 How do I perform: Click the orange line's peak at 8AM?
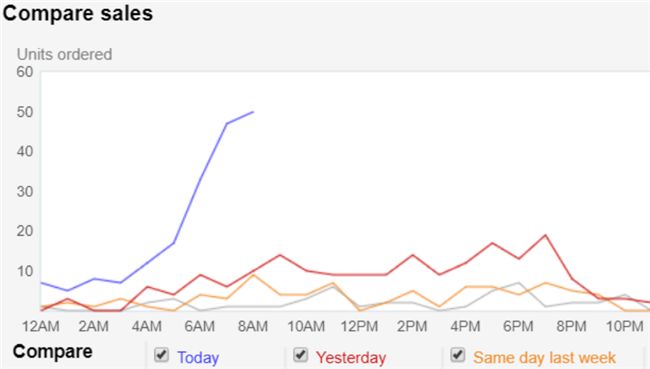click(x=253, y=274)
